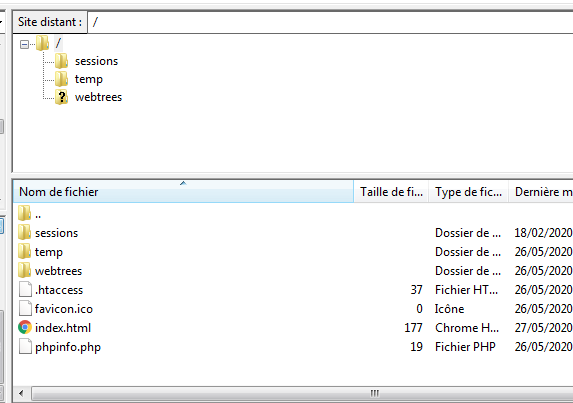Click the file icon beside .htaccess
Screen dimensions: 573x403
[x=25, y=289]
